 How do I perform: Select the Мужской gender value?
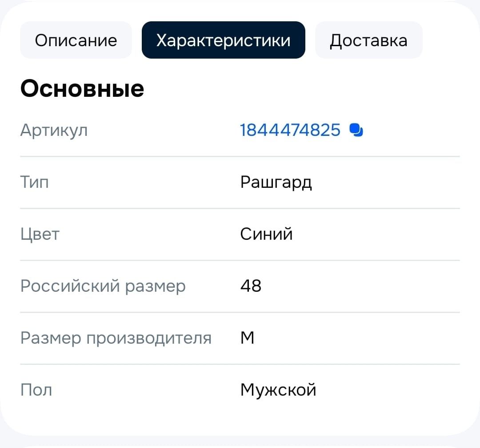pyautogui.click(x=278, y=390)
